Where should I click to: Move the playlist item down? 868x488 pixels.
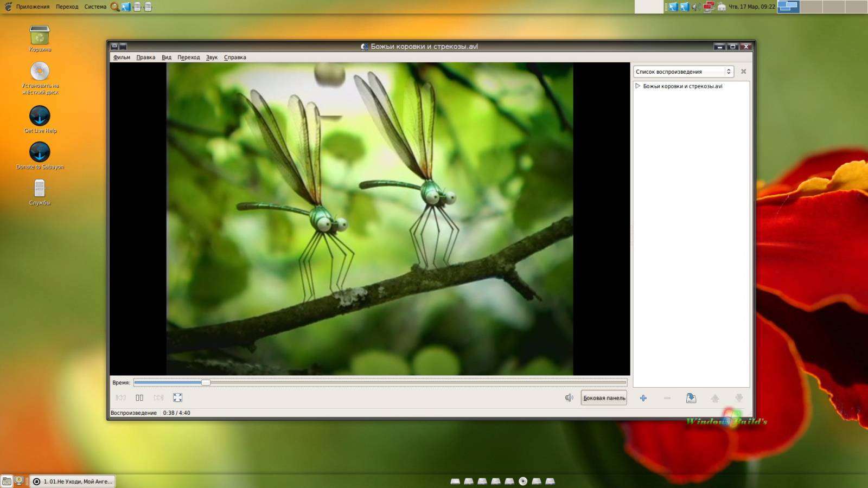739,398
